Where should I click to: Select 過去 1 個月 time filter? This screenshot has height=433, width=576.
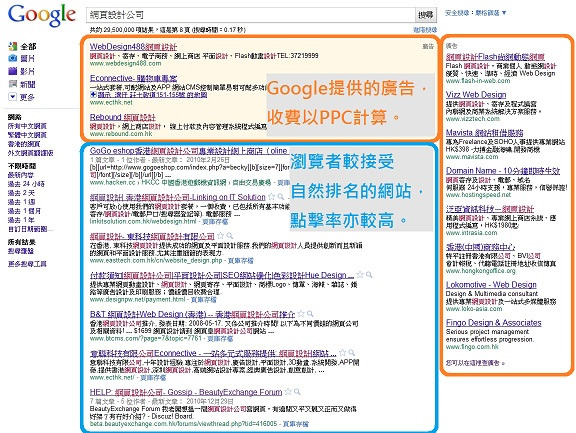[x=24, y=211]
